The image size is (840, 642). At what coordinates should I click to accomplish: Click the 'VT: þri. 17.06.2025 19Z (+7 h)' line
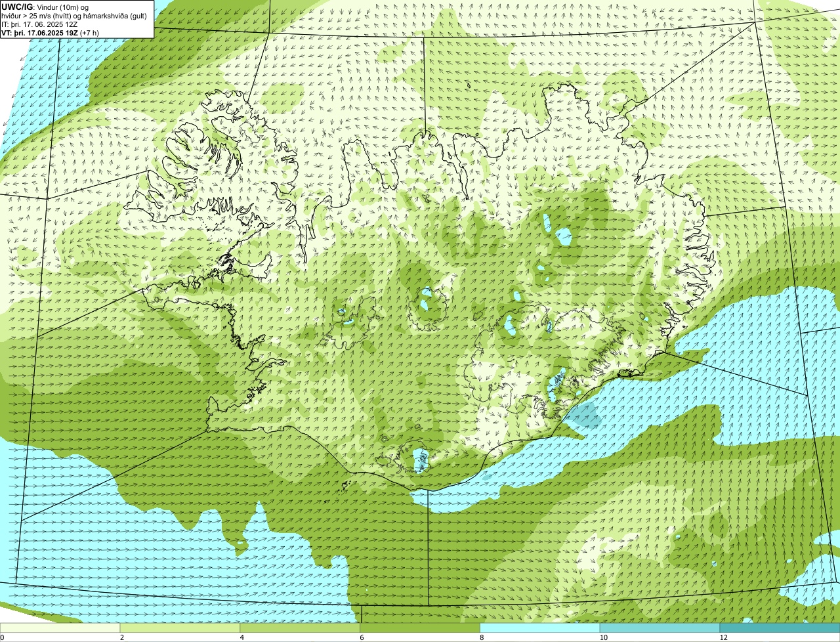click(x=51, y=32)
